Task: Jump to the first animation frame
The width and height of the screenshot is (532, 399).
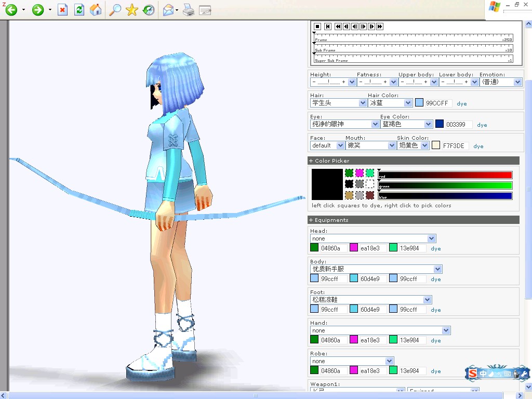Action: pyautogui.click(x=328, y=26)
